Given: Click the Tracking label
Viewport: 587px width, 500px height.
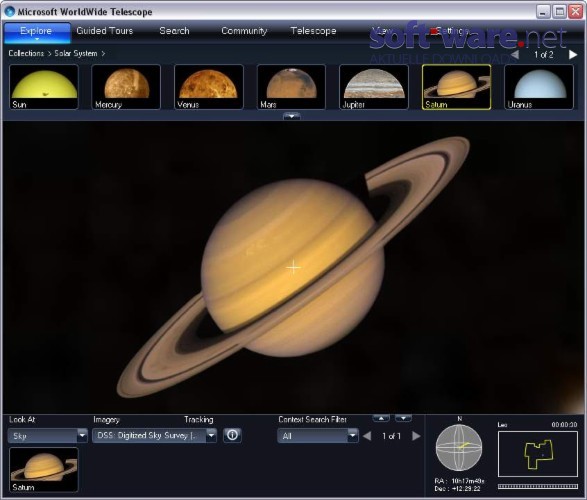Looking at the screenshot, I should click(x=198, y=420).
